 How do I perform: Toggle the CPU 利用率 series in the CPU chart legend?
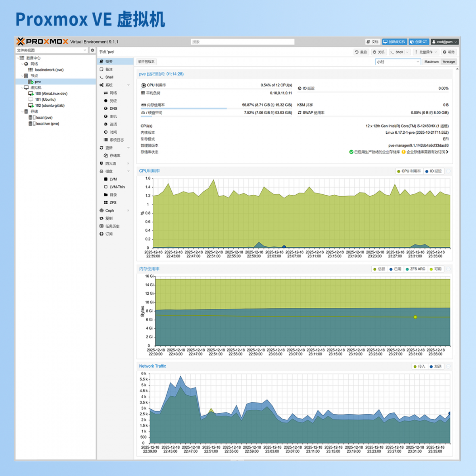tap(409, 171)
